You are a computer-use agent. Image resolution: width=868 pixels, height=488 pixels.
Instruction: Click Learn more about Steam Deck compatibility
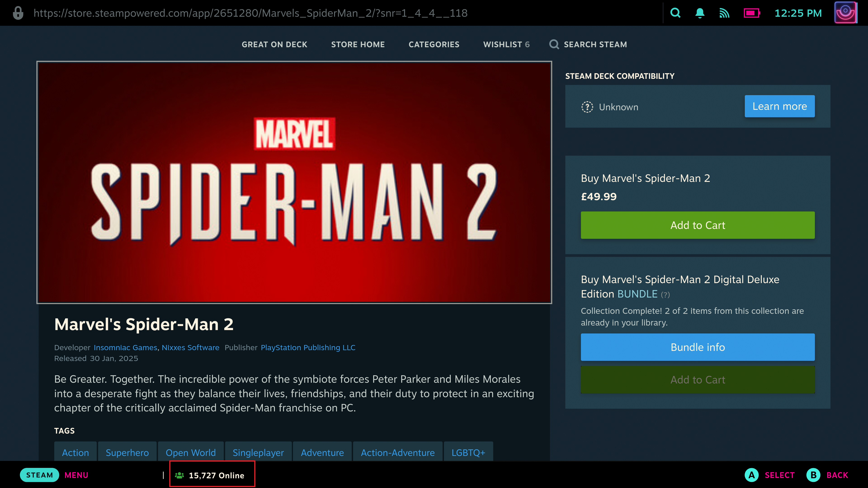click(779, 106)
